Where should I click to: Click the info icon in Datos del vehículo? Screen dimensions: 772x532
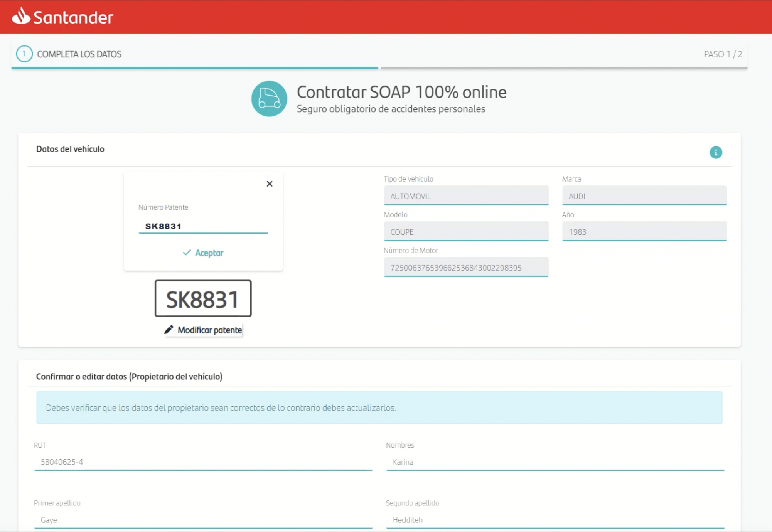coord(716,152)
